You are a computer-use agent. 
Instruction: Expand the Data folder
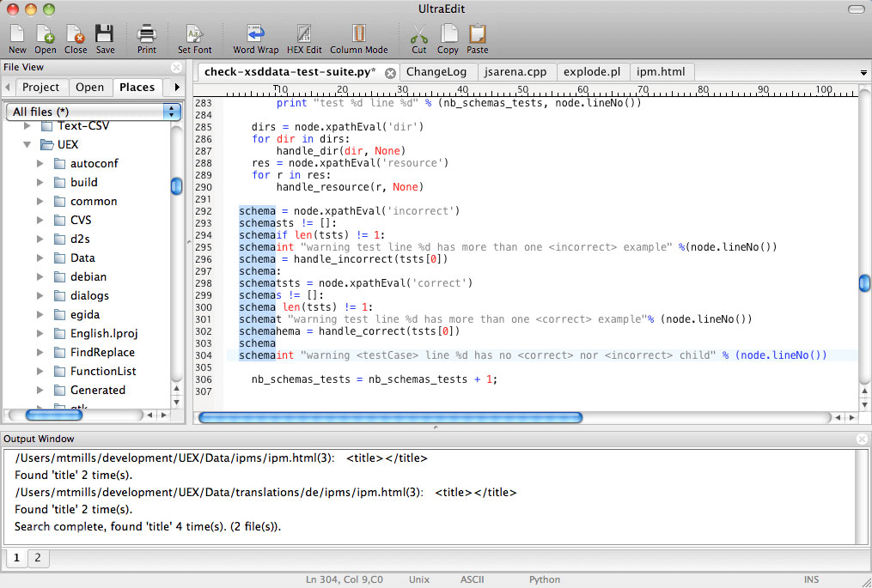[x=40, y=258]
